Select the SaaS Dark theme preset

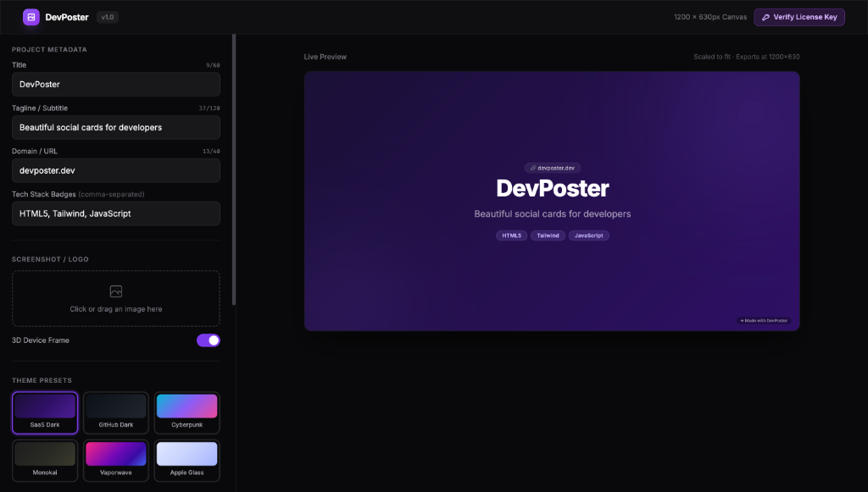pyautogui.click(x=45, y=413)
